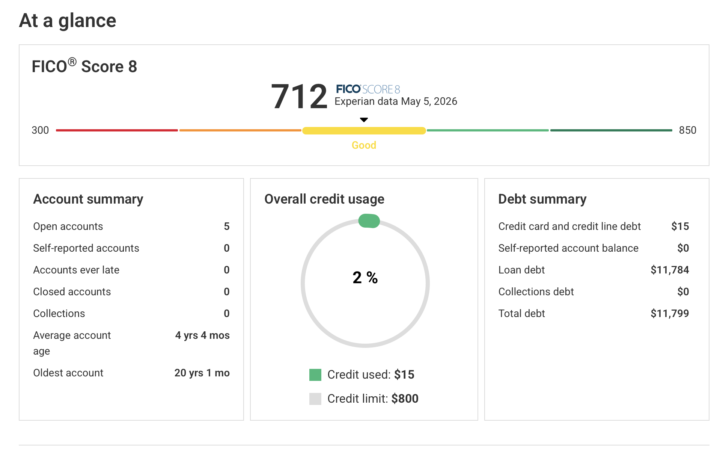Viewport: 720px width, 450px height.
Task: Click the Credit limit: $800 text
Action: pos(373,399)
